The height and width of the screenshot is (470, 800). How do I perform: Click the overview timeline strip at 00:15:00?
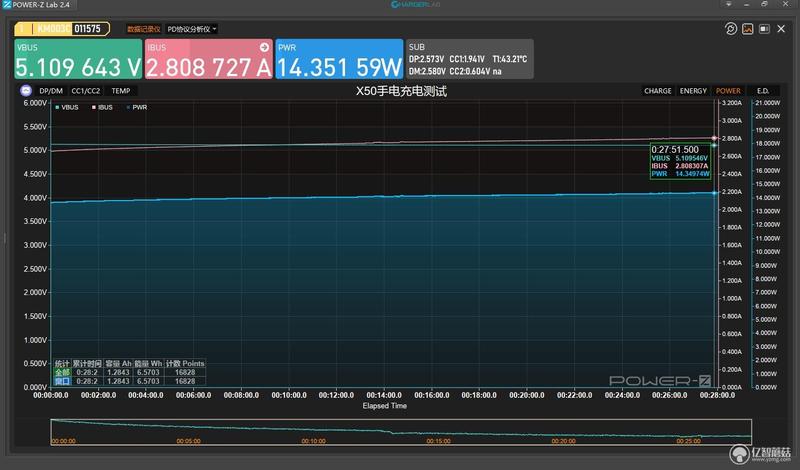point(438,441)
